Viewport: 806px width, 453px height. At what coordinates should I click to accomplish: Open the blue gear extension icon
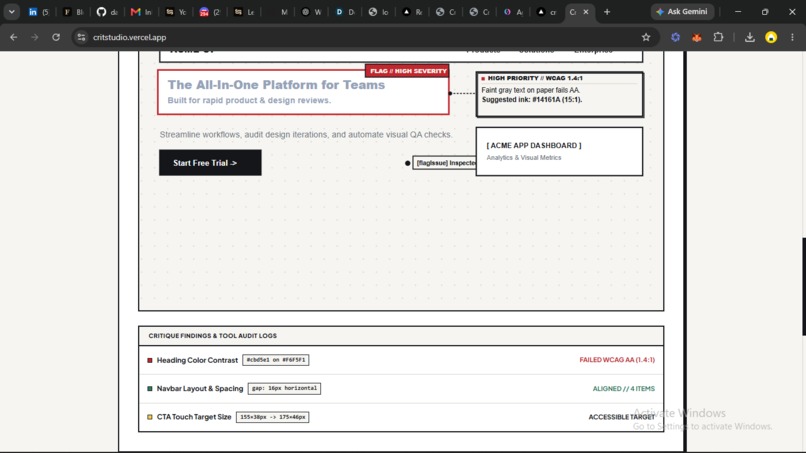[675, 37]
